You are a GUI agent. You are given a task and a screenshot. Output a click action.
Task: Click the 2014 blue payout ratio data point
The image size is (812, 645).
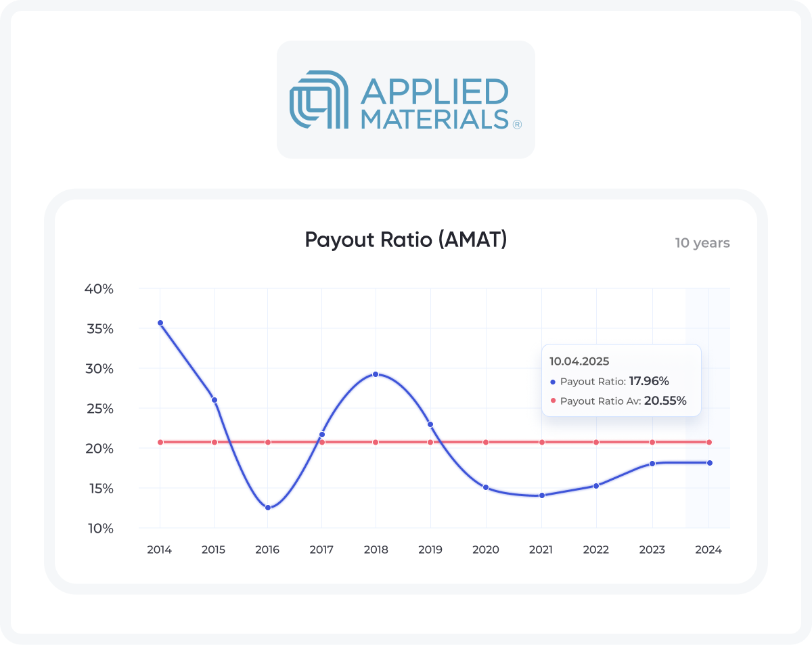coord(160,323)
